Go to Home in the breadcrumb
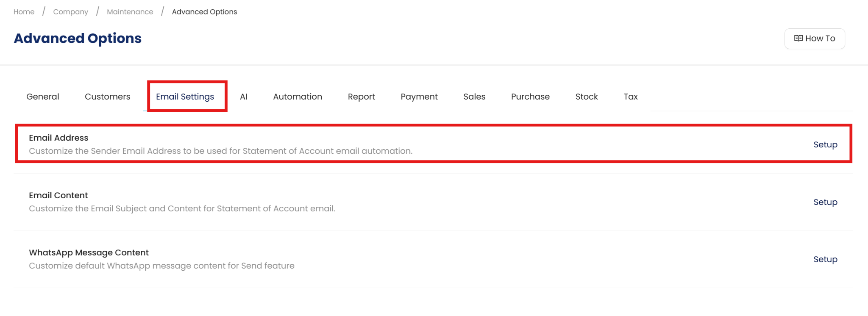 pos(24,12)
